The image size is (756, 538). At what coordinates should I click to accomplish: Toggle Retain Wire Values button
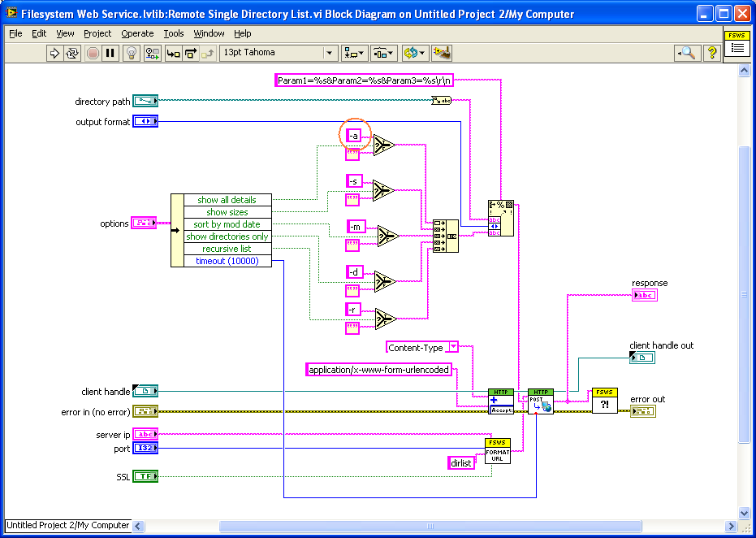(153, 53)
